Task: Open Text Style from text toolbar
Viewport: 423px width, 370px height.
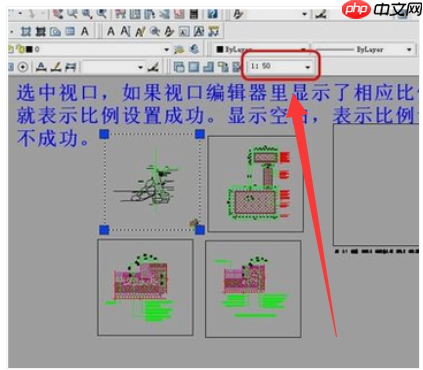Action: (170, 32)
